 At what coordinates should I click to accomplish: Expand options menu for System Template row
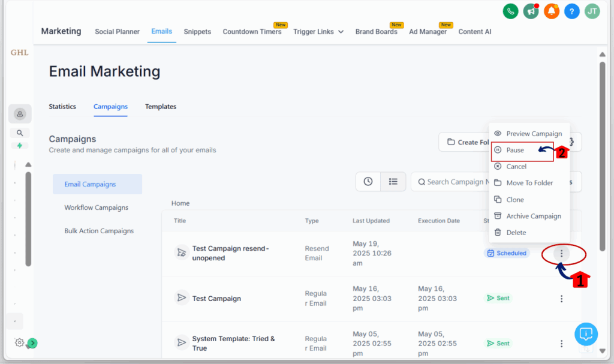[561, 343]
